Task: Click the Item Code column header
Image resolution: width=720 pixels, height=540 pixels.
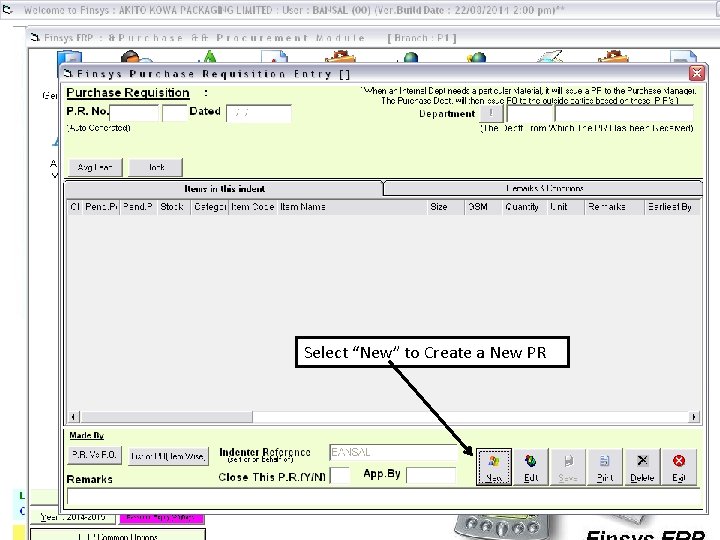Action: (x=253, y=207)
